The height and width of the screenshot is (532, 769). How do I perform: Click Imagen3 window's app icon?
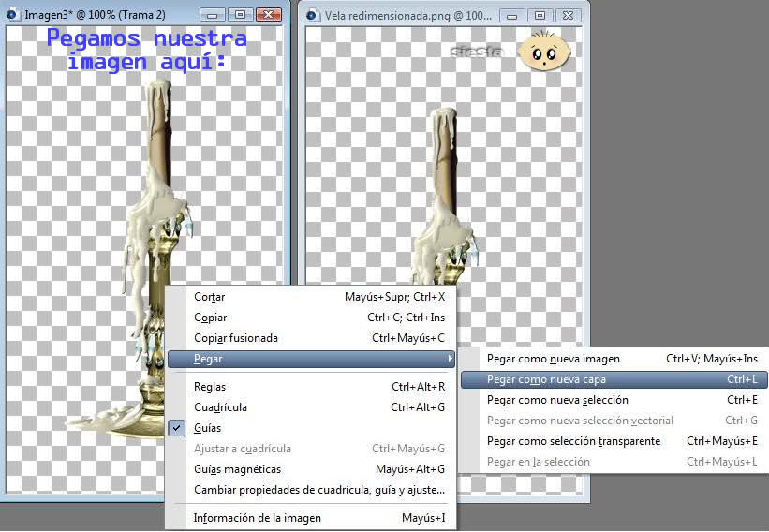[13, 14]
